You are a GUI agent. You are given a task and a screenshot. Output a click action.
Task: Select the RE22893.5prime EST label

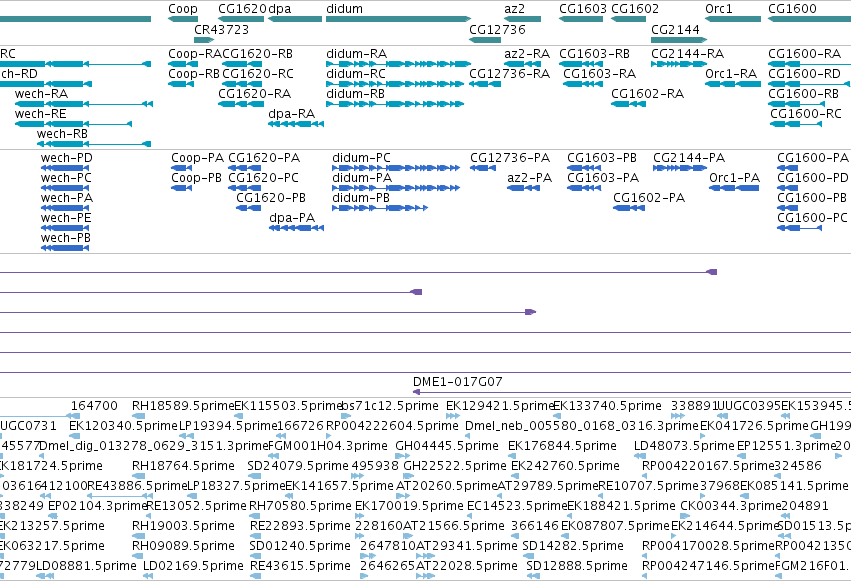click(300, 526)
